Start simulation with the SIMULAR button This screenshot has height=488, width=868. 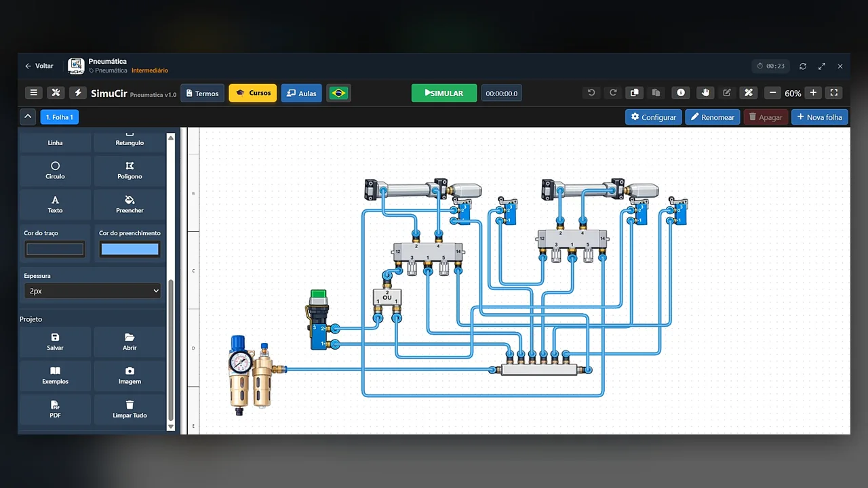tap(444, 93)
